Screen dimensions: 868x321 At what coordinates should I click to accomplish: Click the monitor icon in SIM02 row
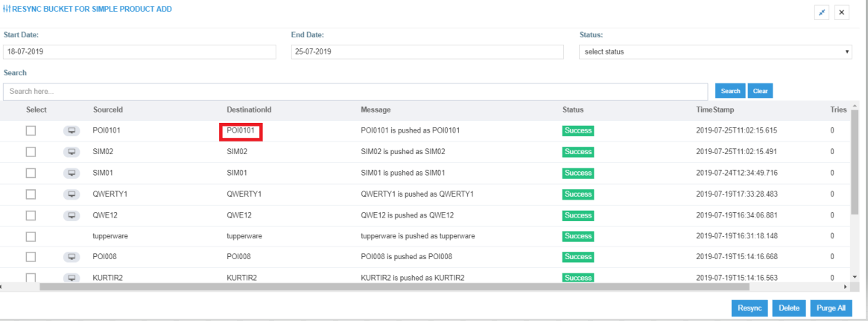tap(72, 152)
